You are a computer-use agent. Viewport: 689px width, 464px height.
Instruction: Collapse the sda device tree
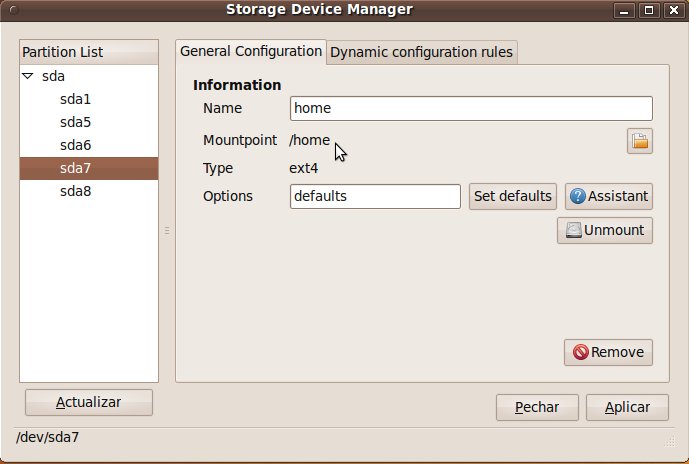click(x=28, y=76)
